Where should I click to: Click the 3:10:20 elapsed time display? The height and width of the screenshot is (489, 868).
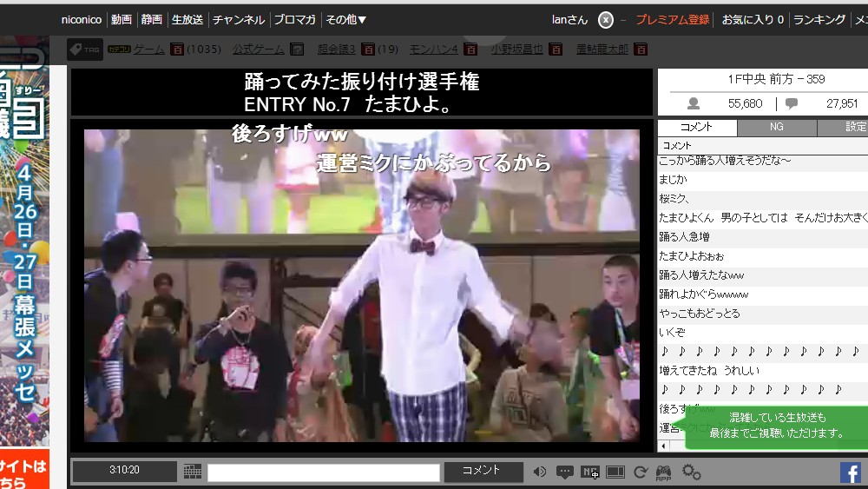pos(124,471)
